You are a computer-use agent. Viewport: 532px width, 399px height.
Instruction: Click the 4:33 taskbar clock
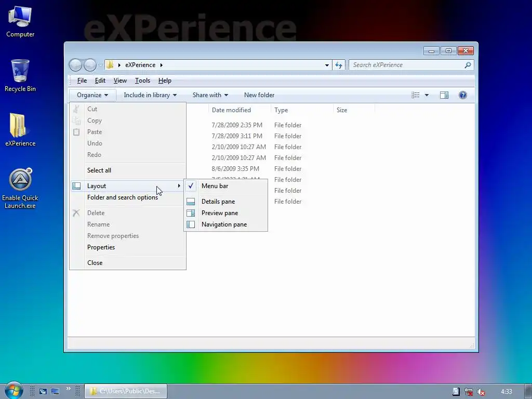coord(507,392)
